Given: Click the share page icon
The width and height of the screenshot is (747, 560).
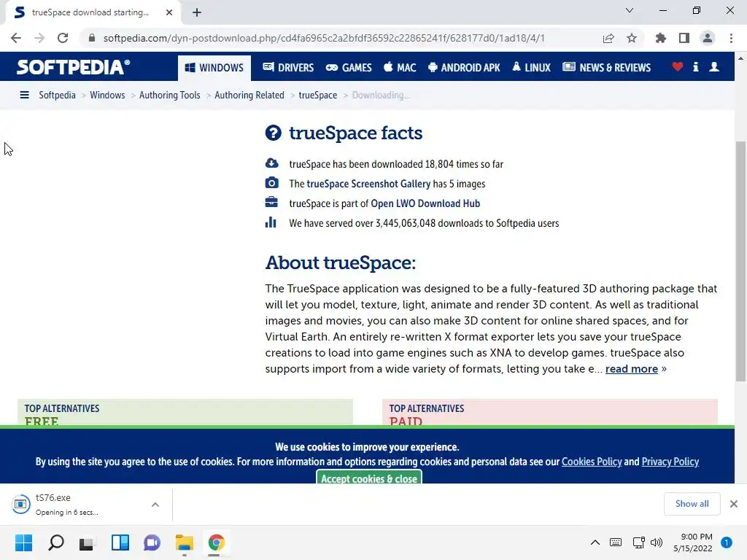Looking at the screenshot, I should point(608,38).
